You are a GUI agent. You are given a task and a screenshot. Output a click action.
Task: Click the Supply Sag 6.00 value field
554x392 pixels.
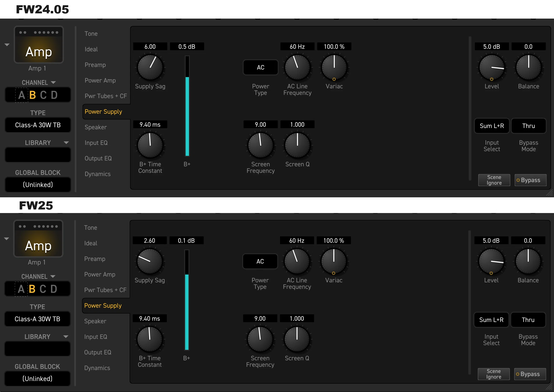tap(150, 46)
